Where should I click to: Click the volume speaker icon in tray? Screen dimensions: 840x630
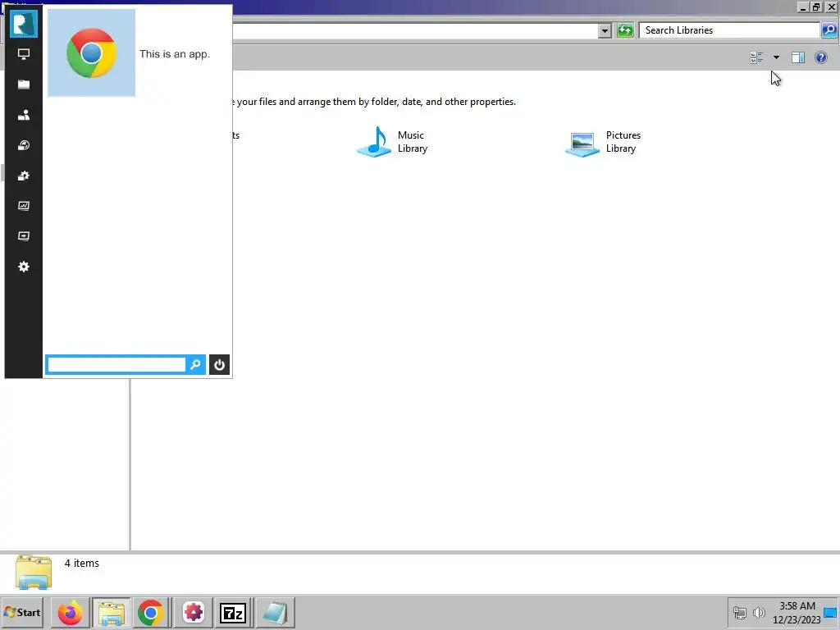pyautogui.click(x=759, y=612)
